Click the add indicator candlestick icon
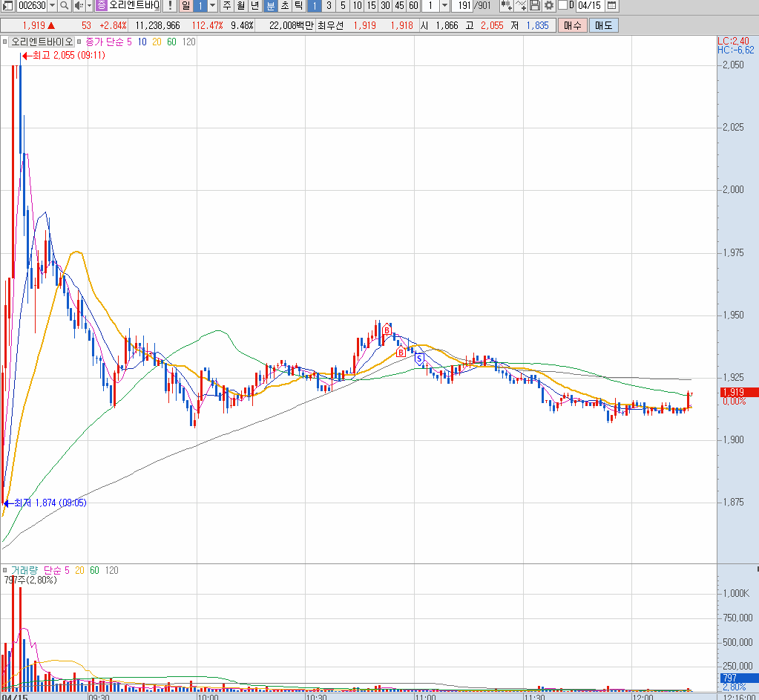The image size is (759, 700). [x=506, y=6]
